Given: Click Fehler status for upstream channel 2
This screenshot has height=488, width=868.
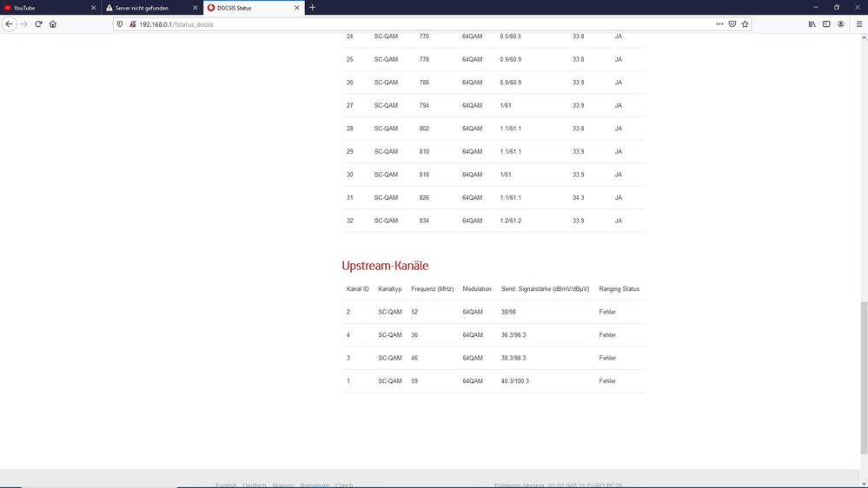Looking at the screenshot, I should 607,312.
